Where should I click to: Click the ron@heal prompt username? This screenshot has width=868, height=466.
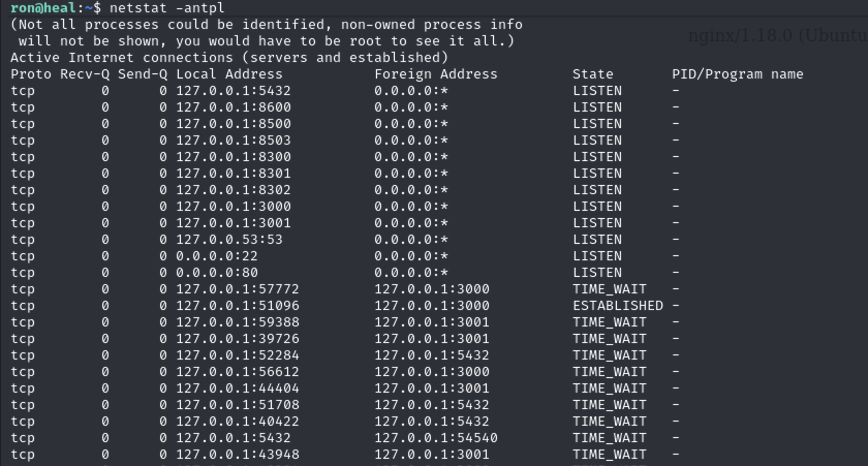coord(43,8)
